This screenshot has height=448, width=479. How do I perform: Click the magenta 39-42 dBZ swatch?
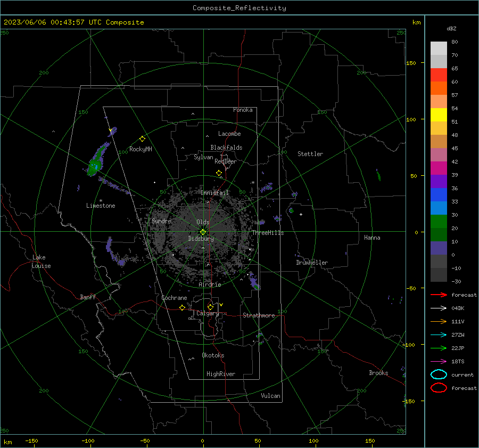(x=439, y=168)
